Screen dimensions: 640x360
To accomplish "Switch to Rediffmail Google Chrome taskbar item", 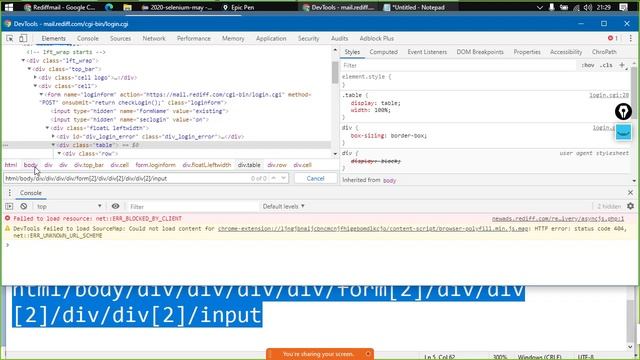I will click(x=59, y=7).
